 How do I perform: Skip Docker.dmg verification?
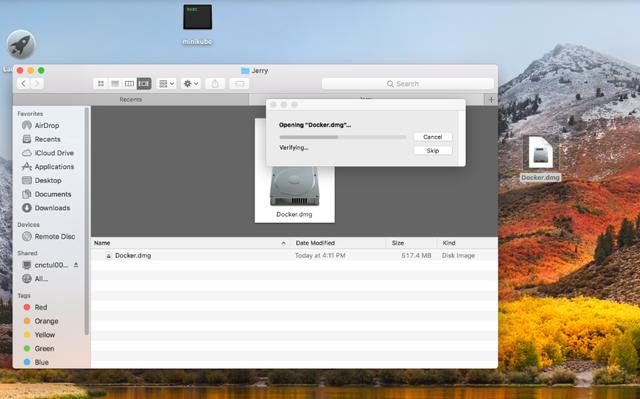point(433,151)
